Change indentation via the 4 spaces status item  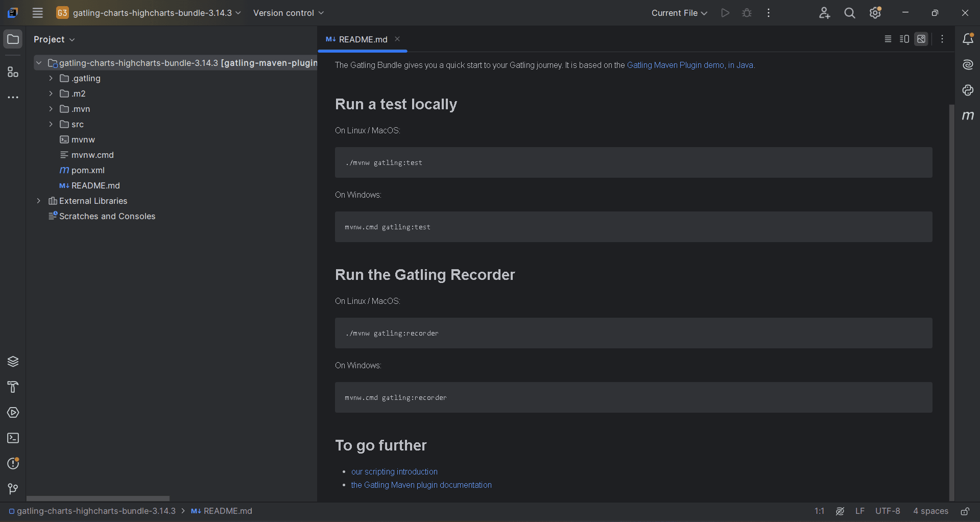click(930, 511)
